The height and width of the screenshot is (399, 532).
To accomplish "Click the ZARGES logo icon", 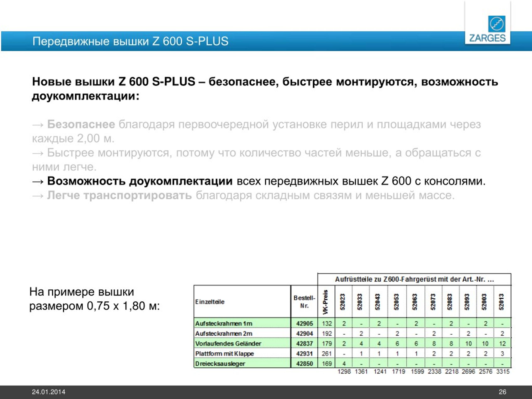I will click(497, 24).
